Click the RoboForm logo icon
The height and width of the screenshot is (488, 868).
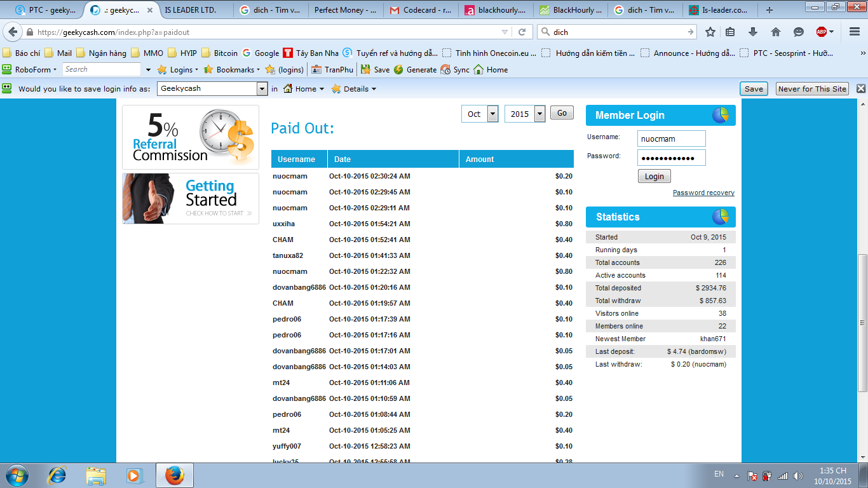click(7, 69)
